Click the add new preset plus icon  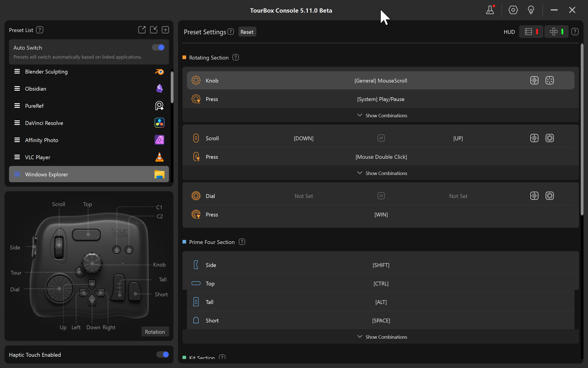(165, 30)
